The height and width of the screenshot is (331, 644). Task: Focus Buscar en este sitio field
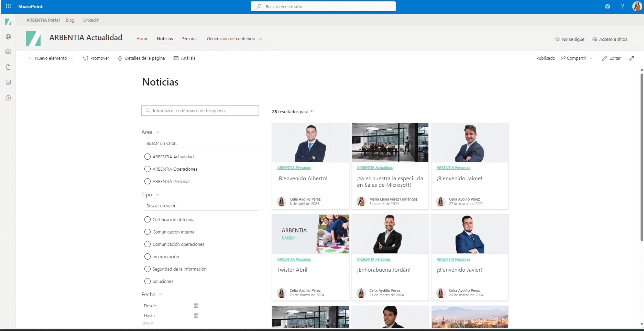coord(323,7)
